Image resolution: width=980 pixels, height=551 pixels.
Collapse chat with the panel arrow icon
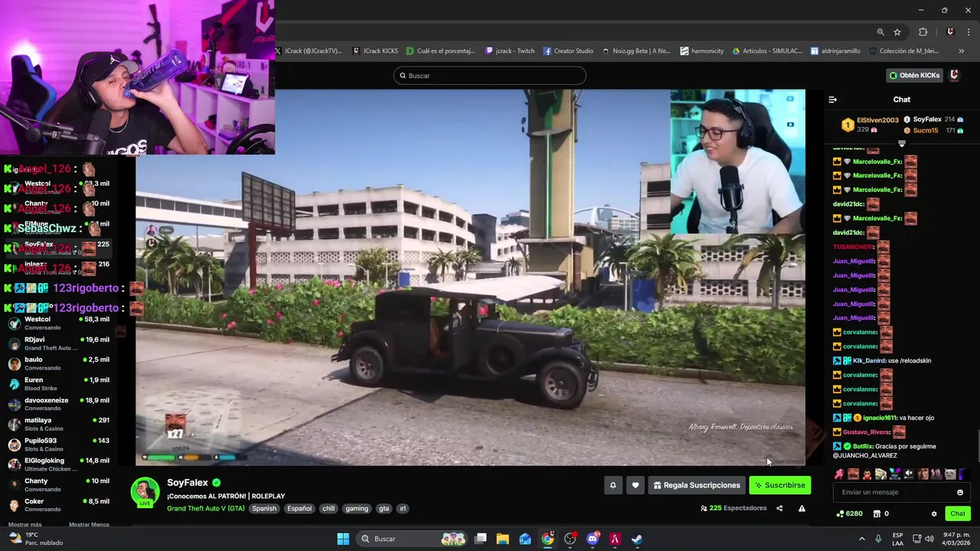[x=833, y=99]
